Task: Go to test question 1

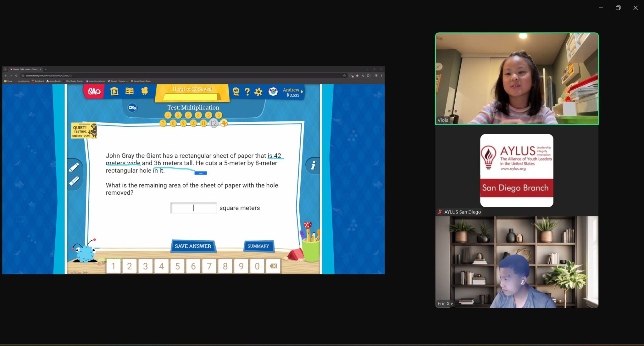Action: (168, 115)
